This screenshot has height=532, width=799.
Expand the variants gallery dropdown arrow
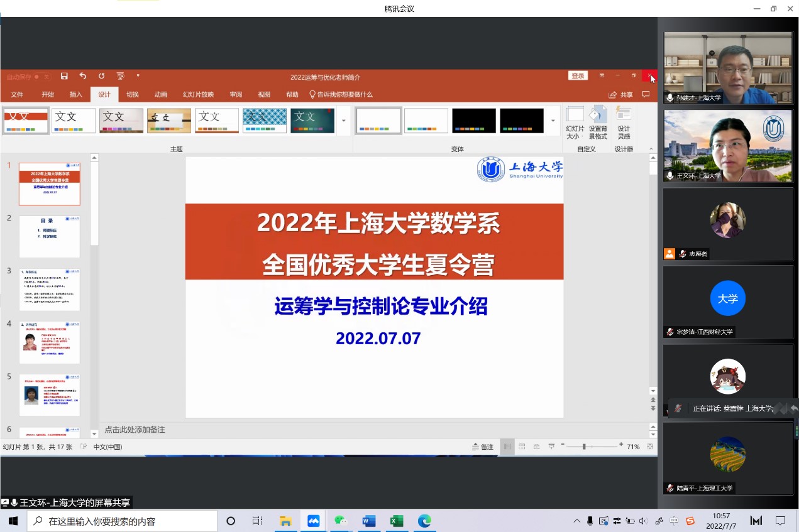553,121
